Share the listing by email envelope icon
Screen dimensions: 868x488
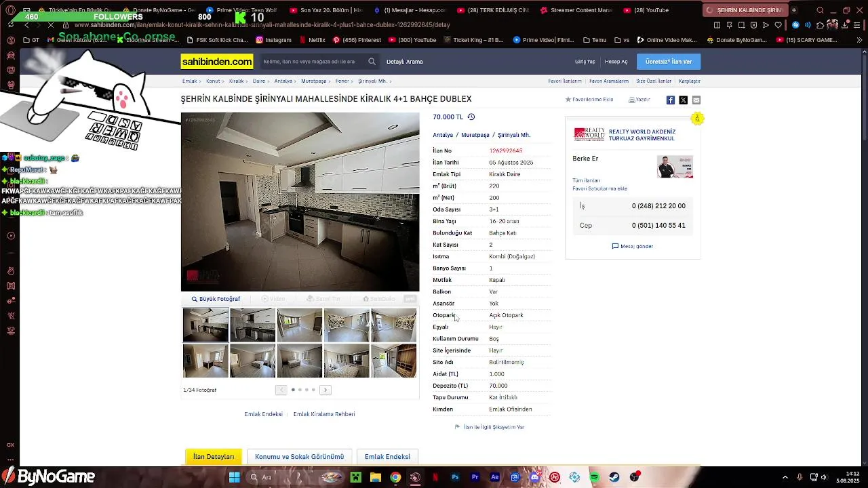696,100
